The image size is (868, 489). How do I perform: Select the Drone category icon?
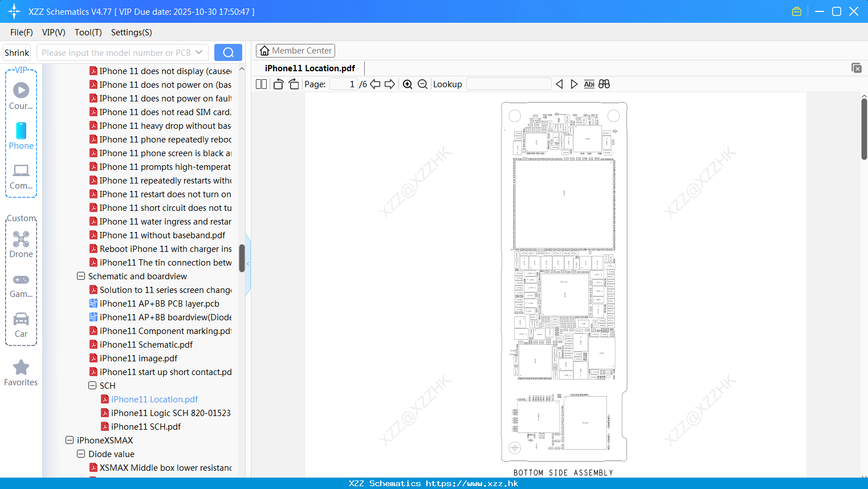coord(21,244)
